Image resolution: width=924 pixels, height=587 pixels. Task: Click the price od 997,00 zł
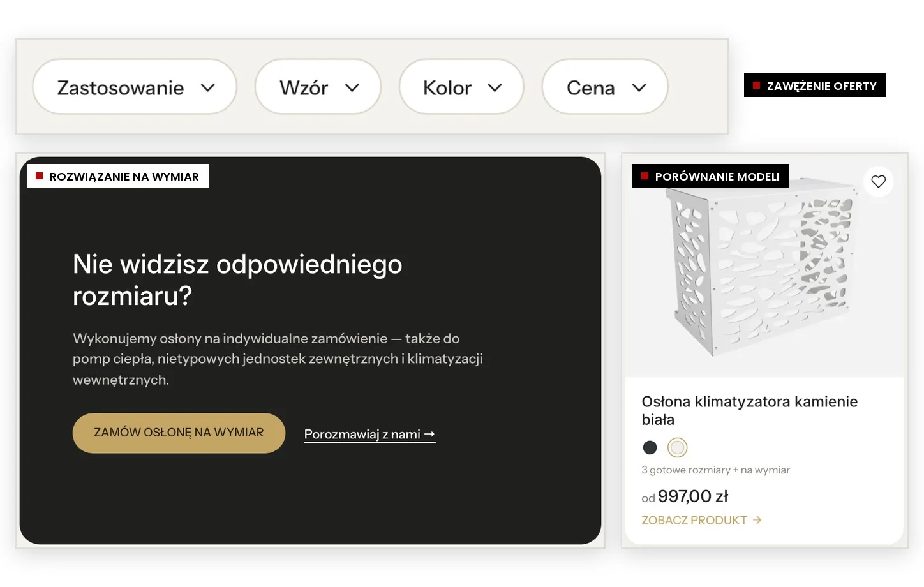click(x=685, y=496)
